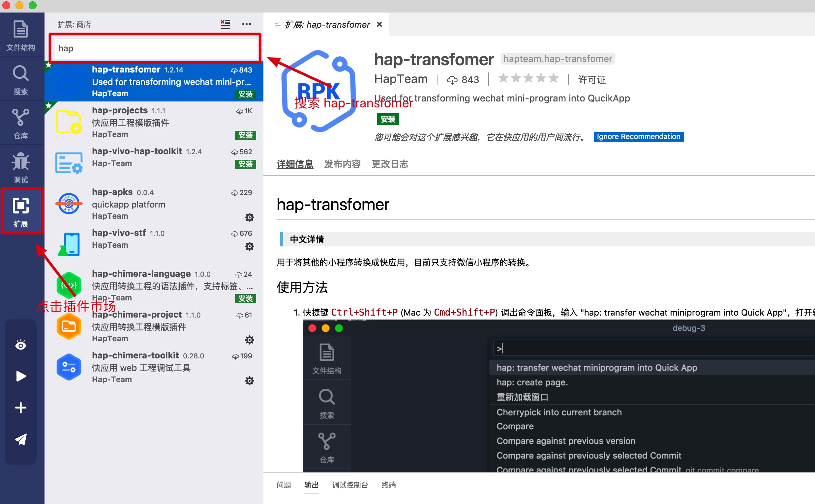Click the blue hap-chimera-toolkit hexagon icon

click(69, 367)
